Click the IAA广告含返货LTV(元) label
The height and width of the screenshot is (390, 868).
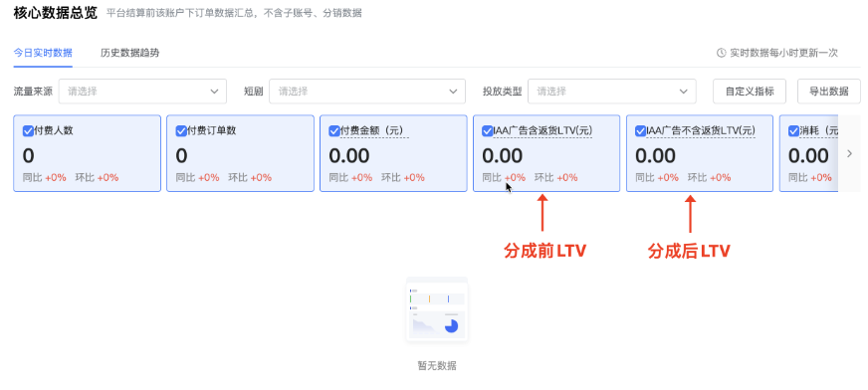coord(542,131)
